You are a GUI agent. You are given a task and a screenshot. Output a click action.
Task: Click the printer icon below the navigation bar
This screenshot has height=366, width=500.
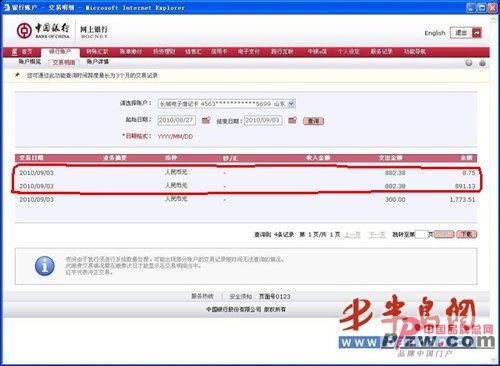[482, 63]
